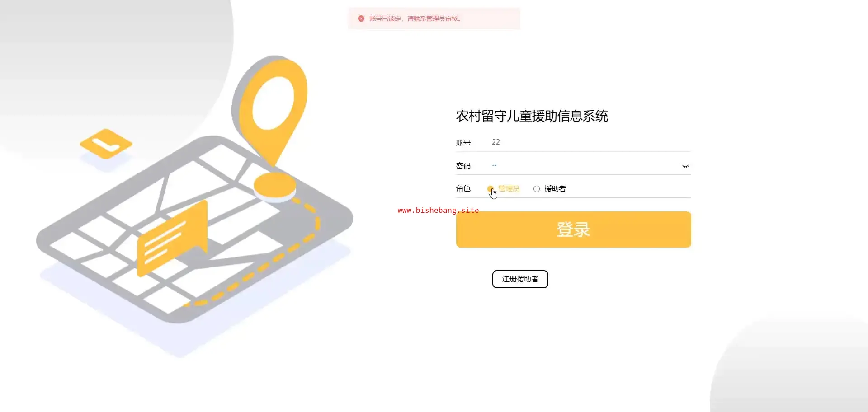
Task: Click the 农村留守儿童援助信息系统 title
Action: click(532, 116)
